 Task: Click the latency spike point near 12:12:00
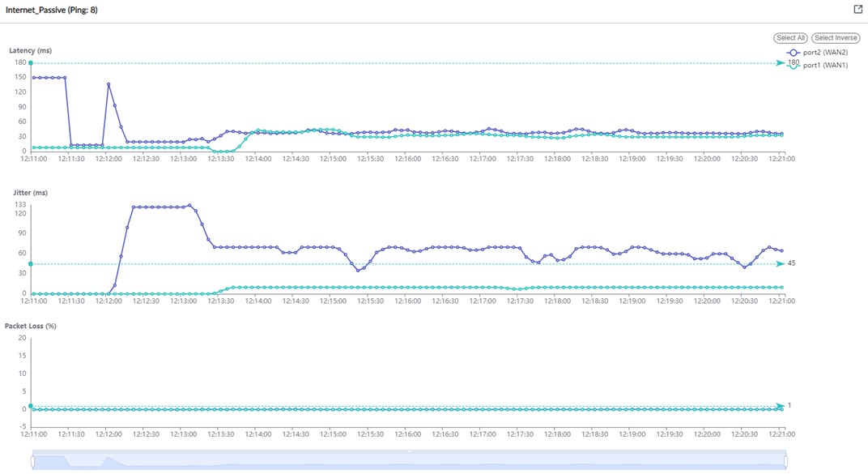click(x=108, y=83)
